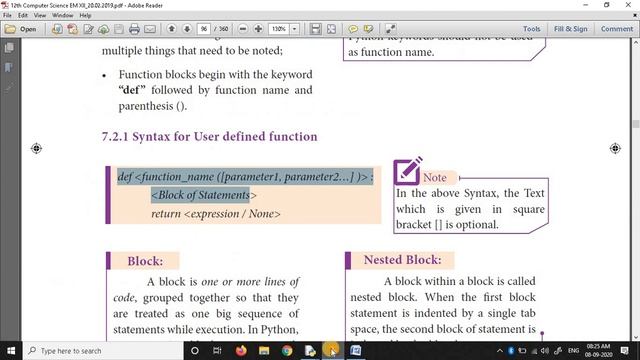The width and height of the screenshot is (640, 360).
Task: Click the zoom percentage field showing 130%
Action: click(x=279, y=29)
